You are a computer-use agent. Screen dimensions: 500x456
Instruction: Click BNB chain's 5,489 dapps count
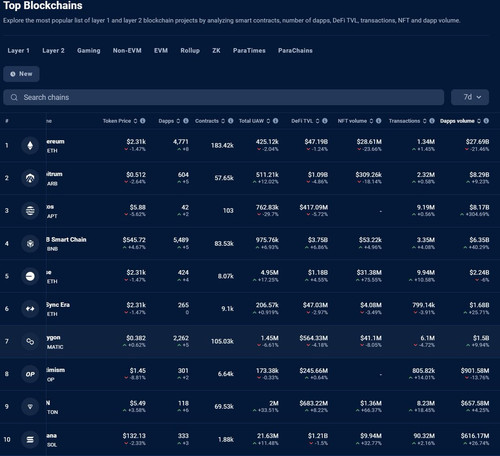(181, 240)
